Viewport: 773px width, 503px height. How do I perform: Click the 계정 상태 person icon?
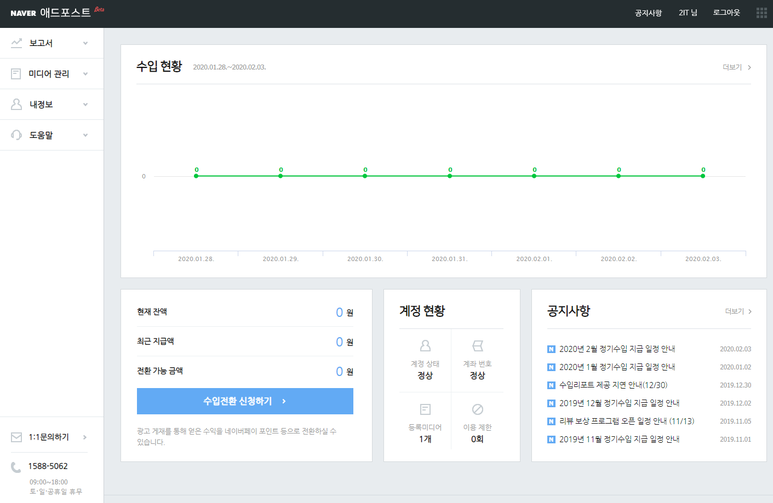[425, 346]
